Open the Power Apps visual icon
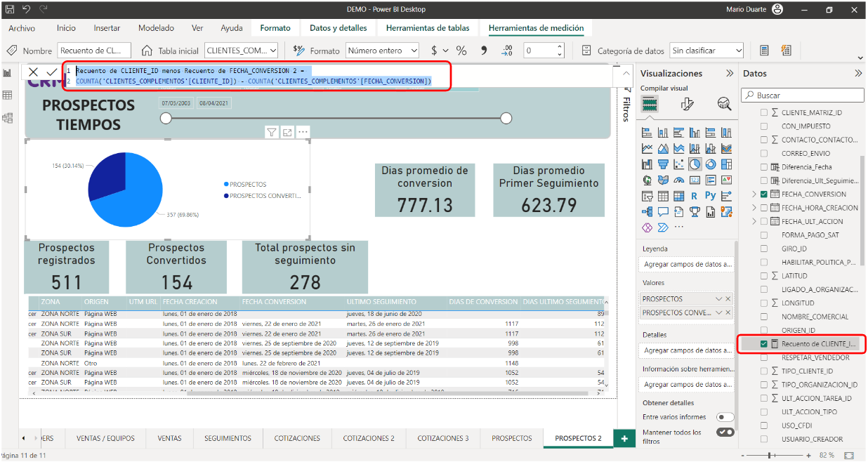The width and height of the screenshot is (868, 462). [647, 227]
